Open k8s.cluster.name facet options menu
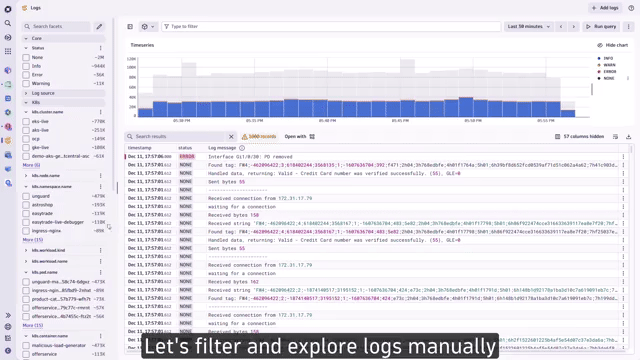 (x=100, y=112)
